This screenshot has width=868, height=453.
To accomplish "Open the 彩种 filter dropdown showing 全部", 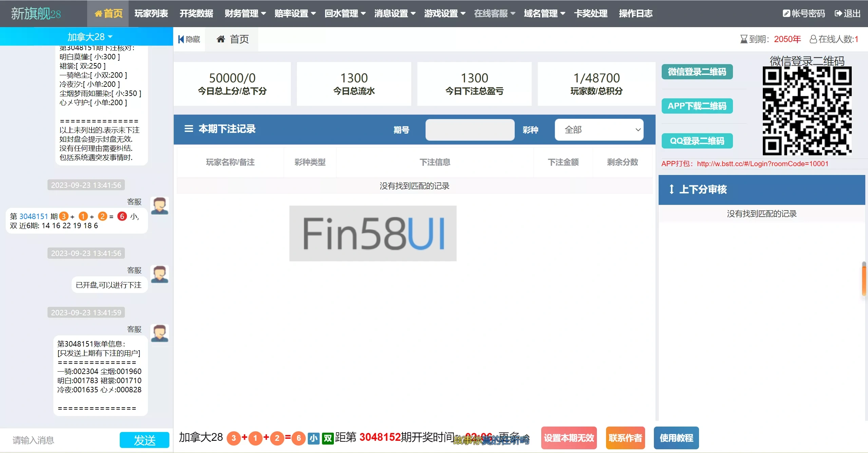I will coord(599,130).
